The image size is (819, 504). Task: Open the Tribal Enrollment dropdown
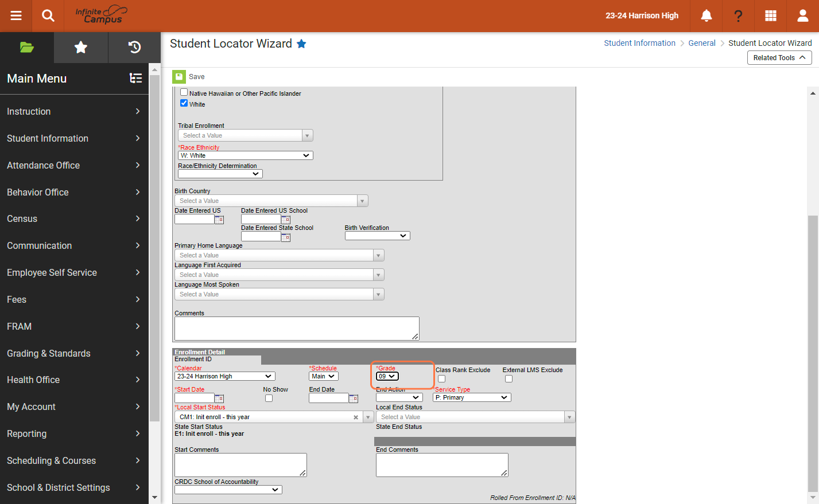coord(246,135)
